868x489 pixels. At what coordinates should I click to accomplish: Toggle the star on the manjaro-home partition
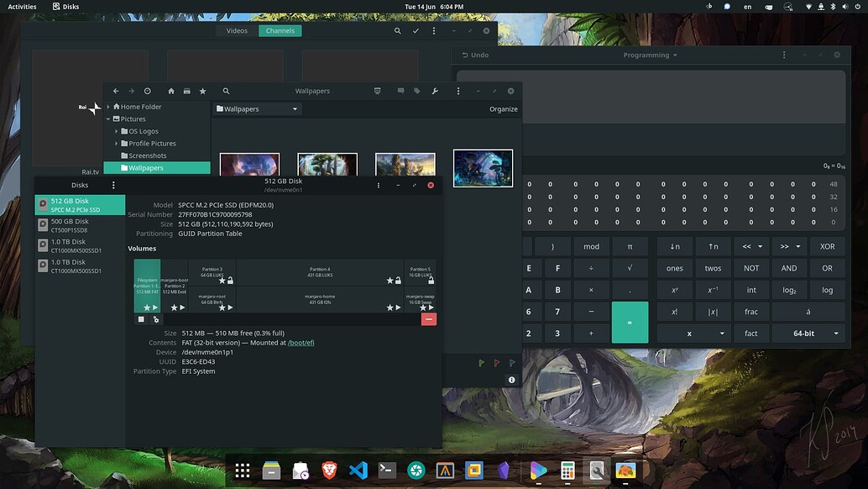tap(389, 308)
